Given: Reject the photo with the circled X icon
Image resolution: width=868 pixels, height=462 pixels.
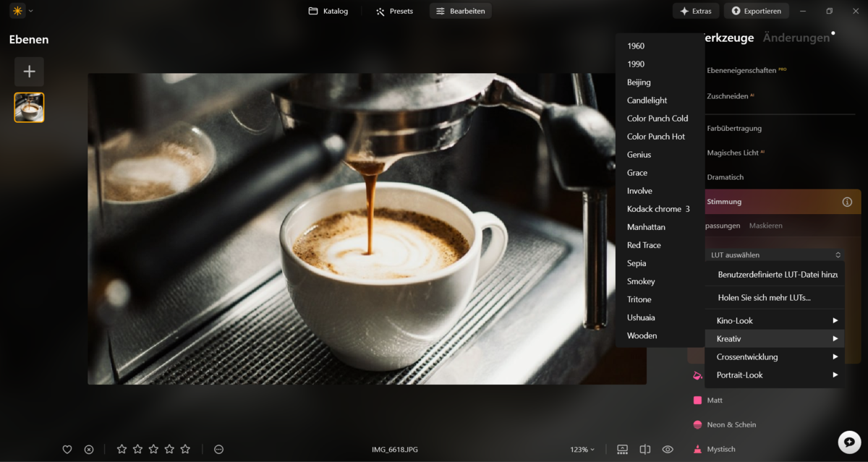Looking at the screenshot, I should pos(89,449).
